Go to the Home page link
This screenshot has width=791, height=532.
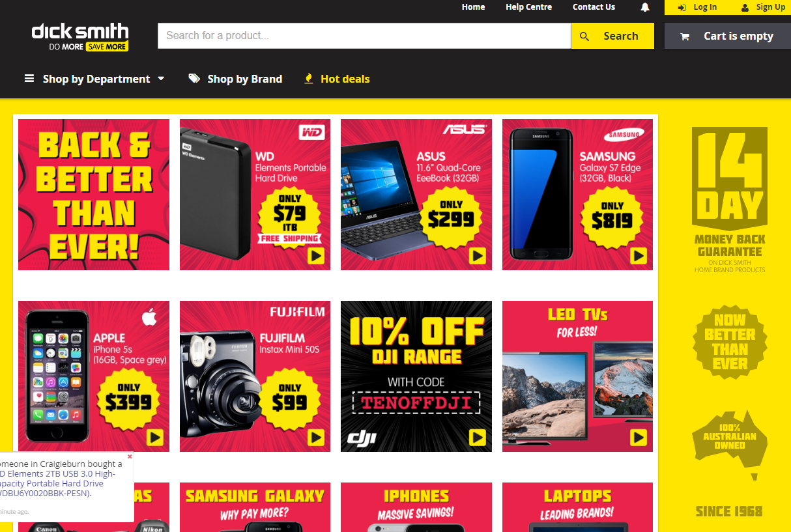click(473, 7)
